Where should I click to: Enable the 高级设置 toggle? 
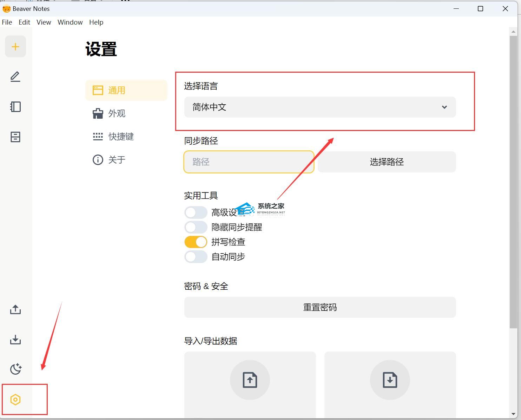tap(196, 212)
